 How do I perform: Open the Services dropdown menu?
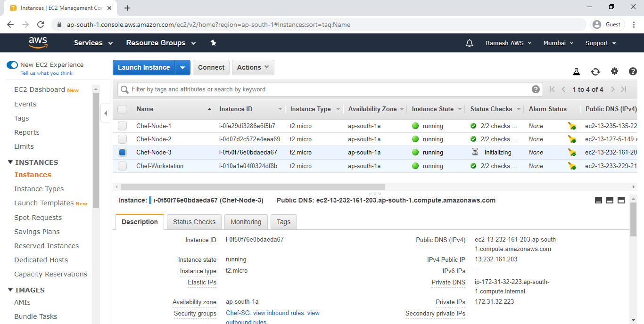click(93, 43)
